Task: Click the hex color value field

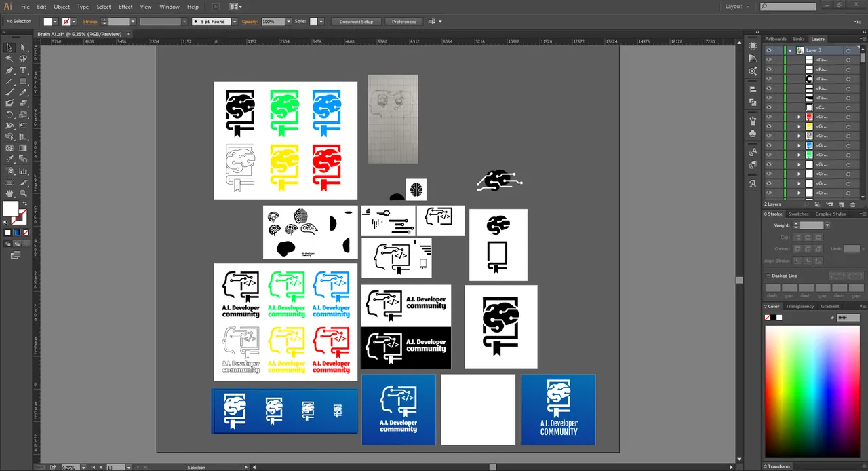Action: click(847, 318)
